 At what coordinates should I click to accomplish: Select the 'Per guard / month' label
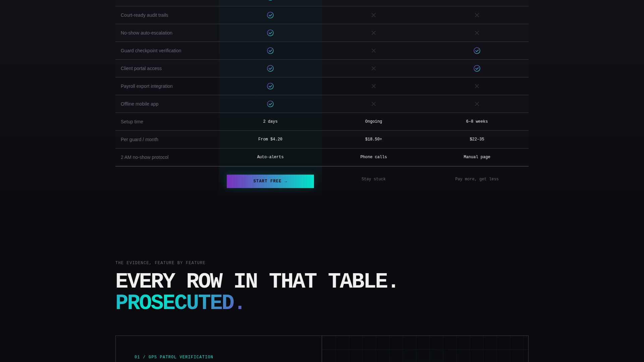(140, 139)
